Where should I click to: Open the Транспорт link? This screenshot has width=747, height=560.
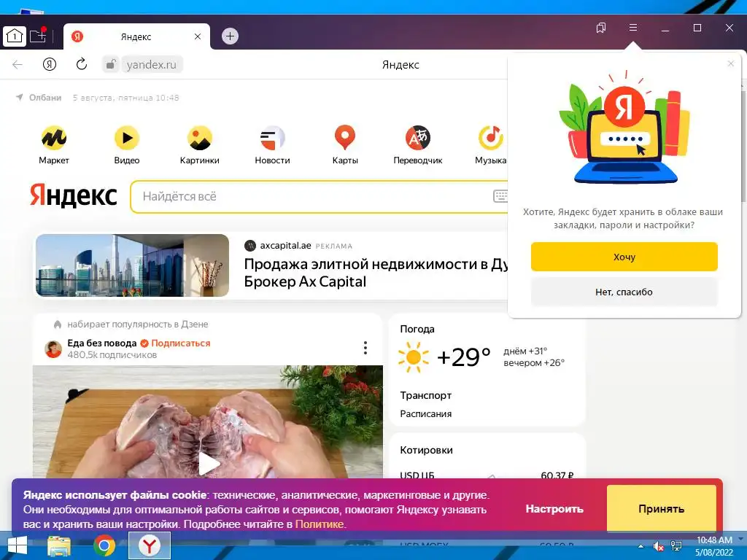tap(426, 395)
